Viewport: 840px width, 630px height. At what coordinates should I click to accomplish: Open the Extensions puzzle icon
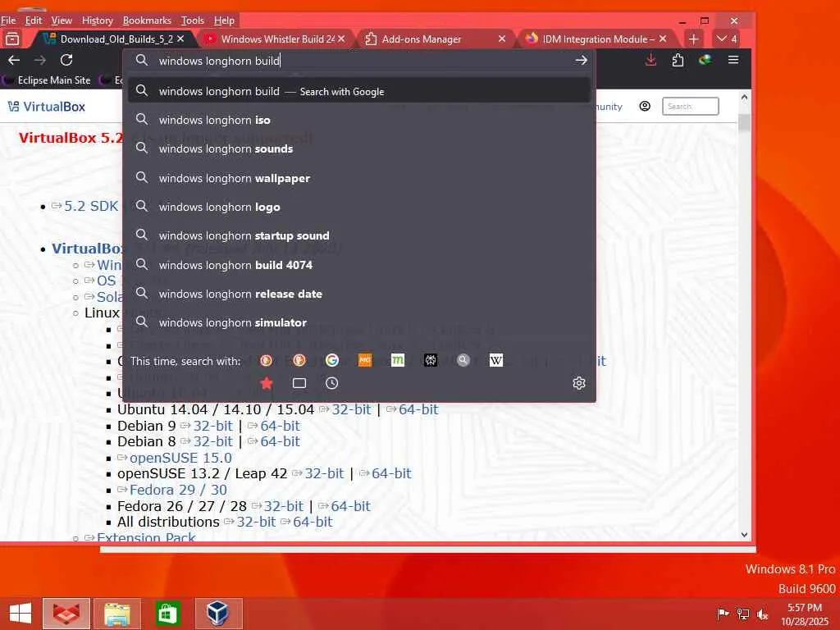tap(678, 60)
